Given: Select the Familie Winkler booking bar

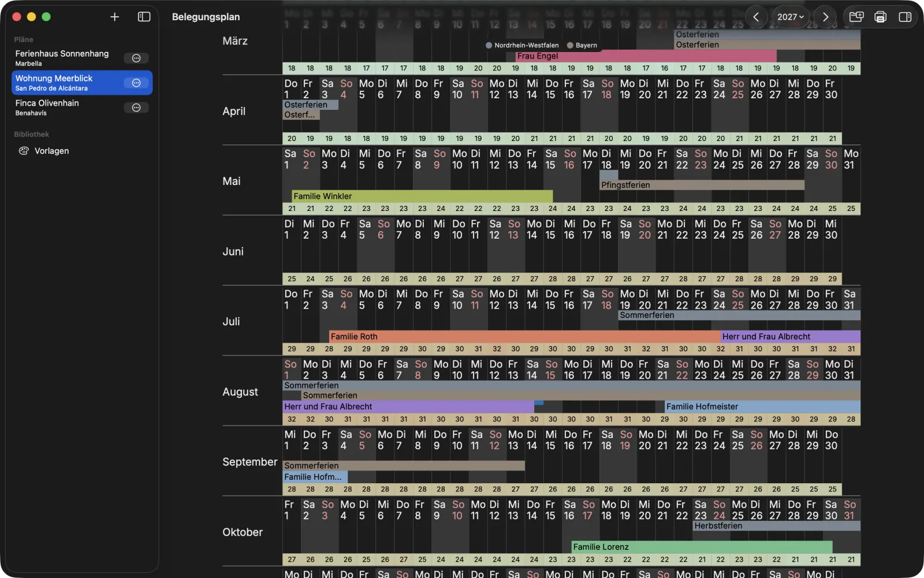Looking at the screenshot, I should [x=422, y=196].
